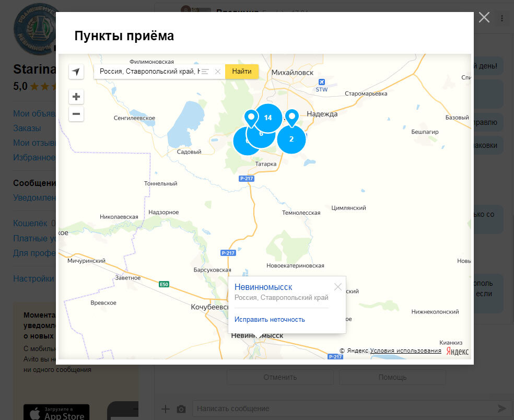Open the three-dot chat menu icon

click(x=502, y=18)
